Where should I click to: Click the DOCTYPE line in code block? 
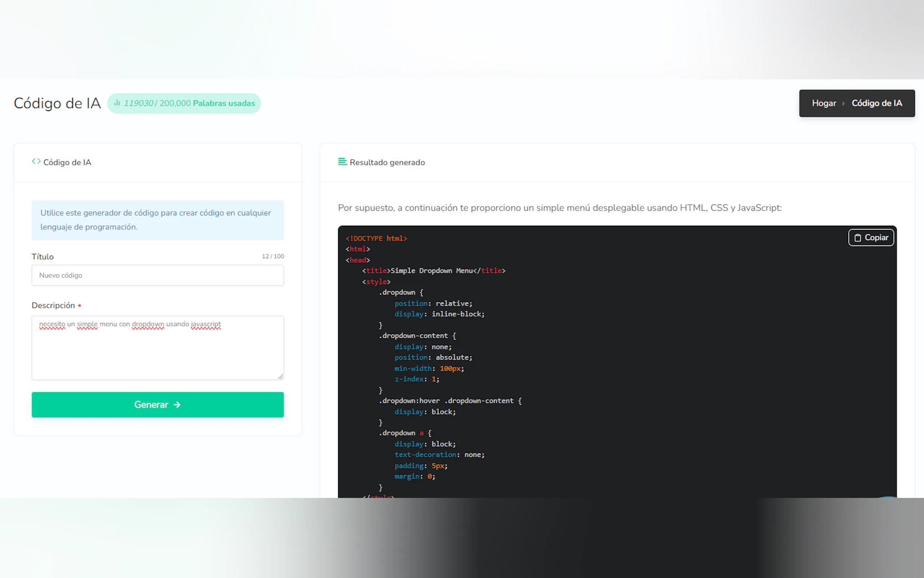(376, 238)
